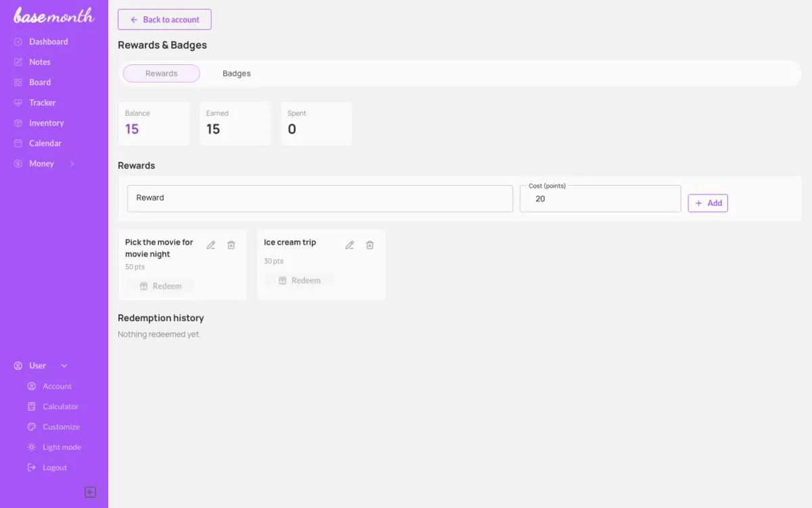Click the 'Redemption history' heading

(160, 318)
